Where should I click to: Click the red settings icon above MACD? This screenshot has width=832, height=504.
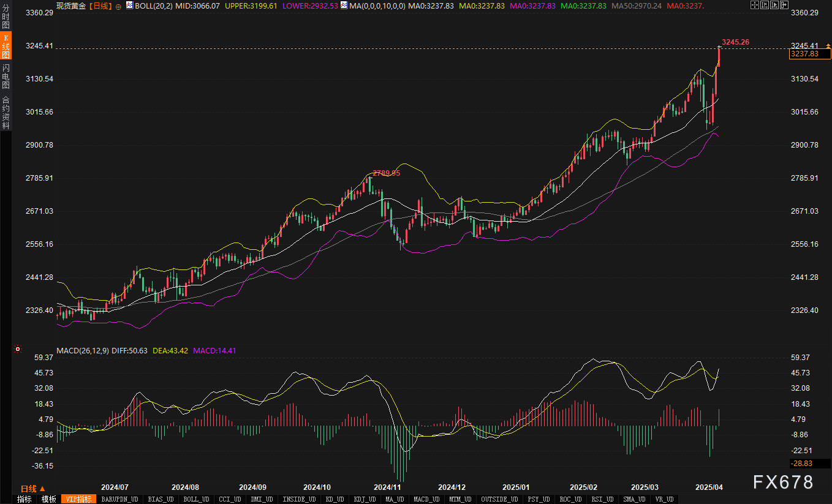coord(17,350)
